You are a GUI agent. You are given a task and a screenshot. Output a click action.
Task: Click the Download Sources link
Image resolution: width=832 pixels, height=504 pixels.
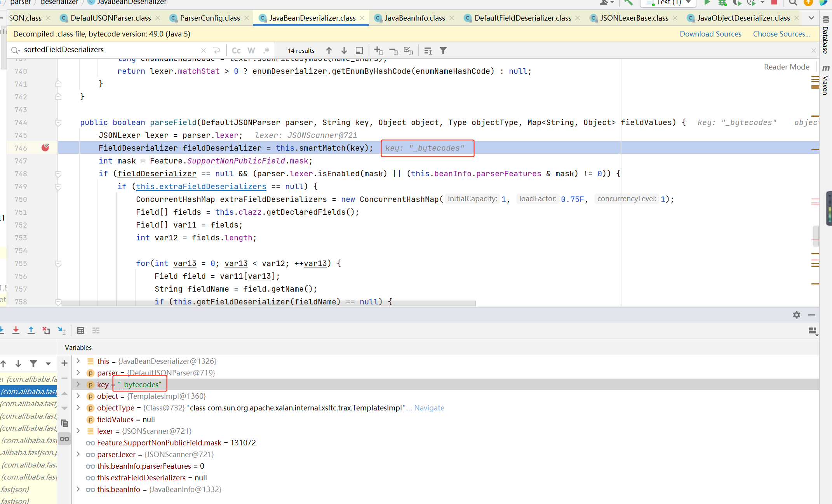pos(710,34)
